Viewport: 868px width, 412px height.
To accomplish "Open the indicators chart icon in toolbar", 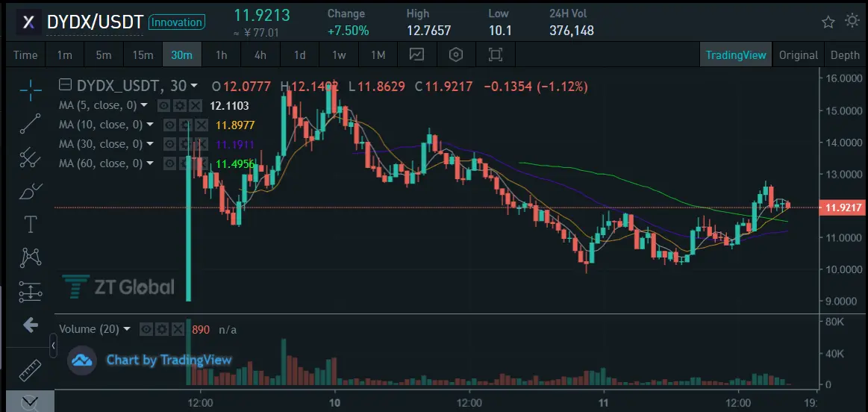I will (x=417, y=54).
